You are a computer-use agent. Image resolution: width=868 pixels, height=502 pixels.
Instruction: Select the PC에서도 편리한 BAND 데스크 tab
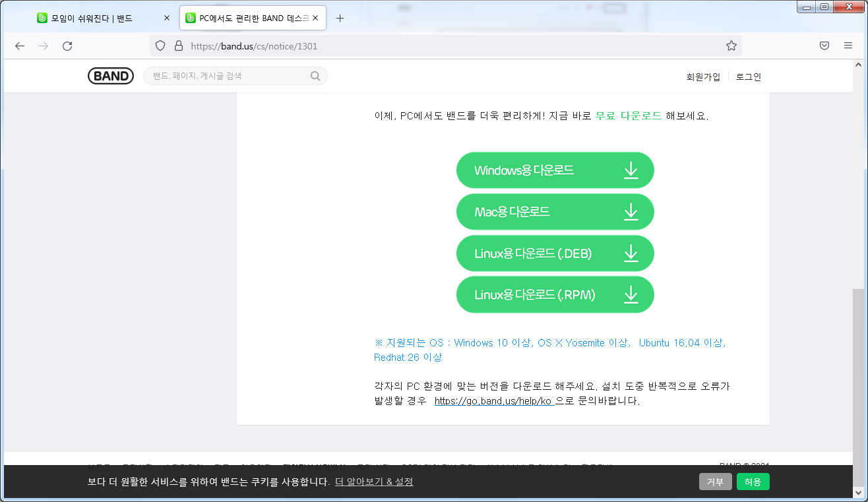253,18
